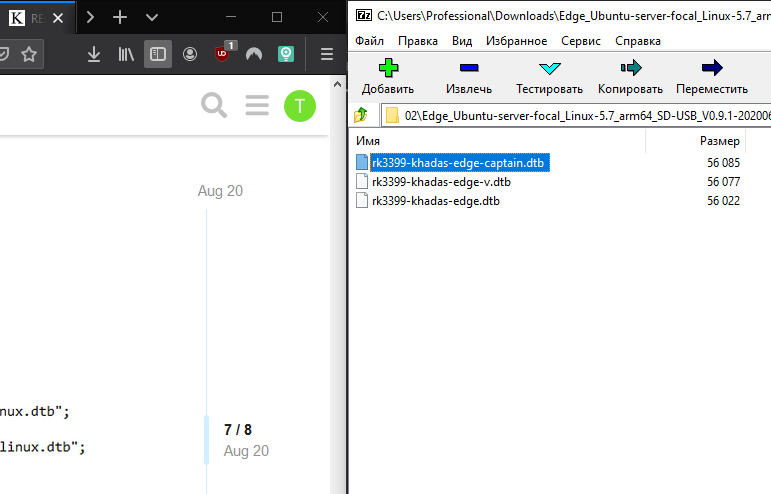Bookmark this page with the star icon
This screenshot has height=494, width=771.
(x=29, y=54)
